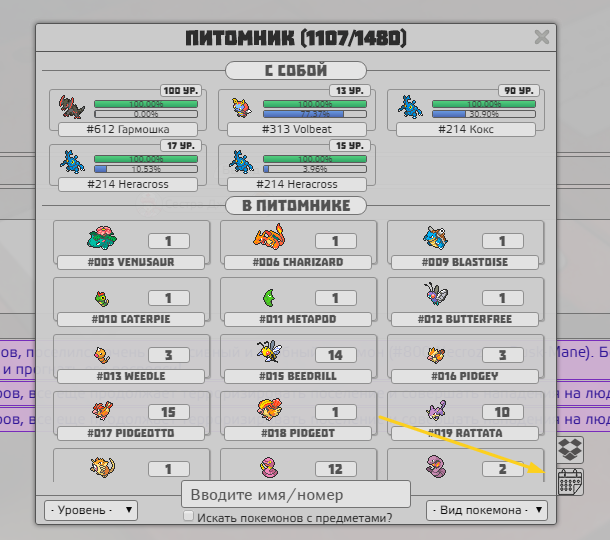Click the #017 PIDGEOTTO label
Viewport: 610px width, 540px height.
point(131,433)
